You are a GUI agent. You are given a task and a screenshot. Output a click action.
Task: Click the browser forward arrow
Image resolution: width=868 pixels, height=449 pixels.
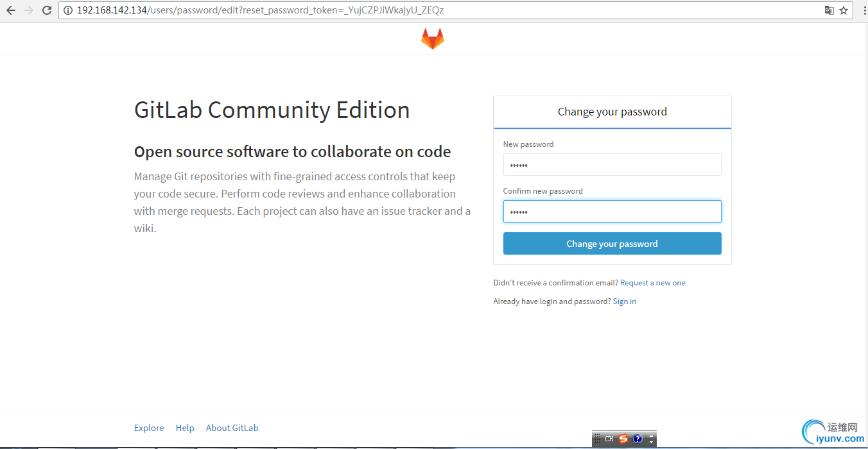click(x=28, y=10)
